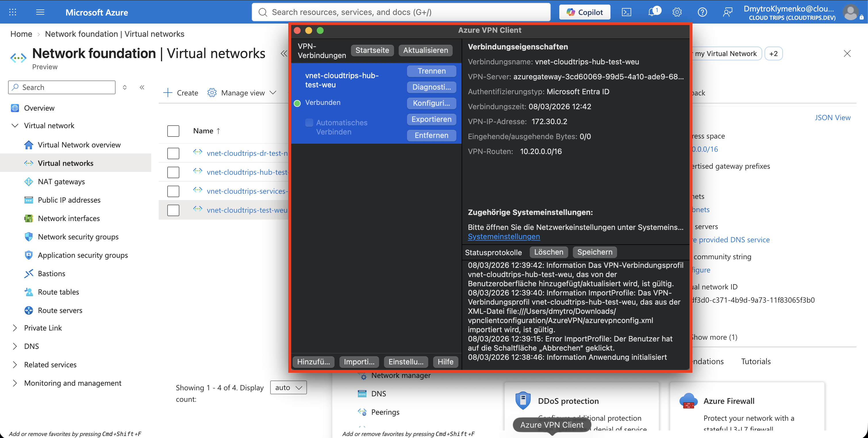Open the Azure portal apps grid icon
The image size is (868, 438).
click(x=12, y=12)
